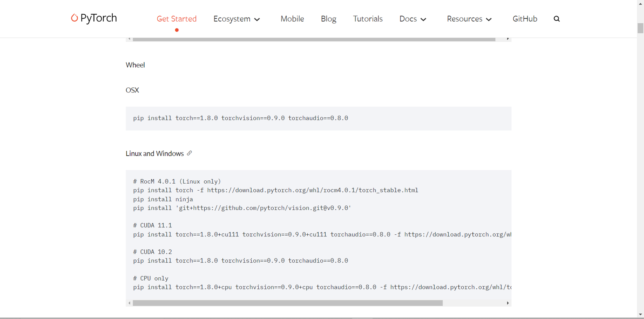644x319 pixels.
Task: Click the OSX pip install command line
Action: pos(241,118)
